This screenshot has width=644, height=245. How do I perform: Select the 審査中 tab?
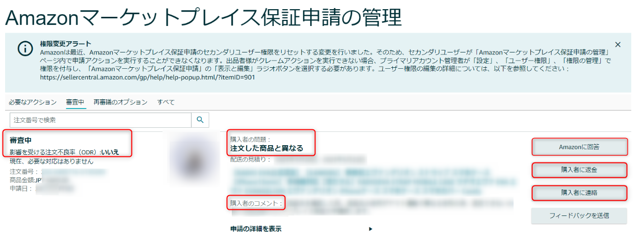[75, 102]
